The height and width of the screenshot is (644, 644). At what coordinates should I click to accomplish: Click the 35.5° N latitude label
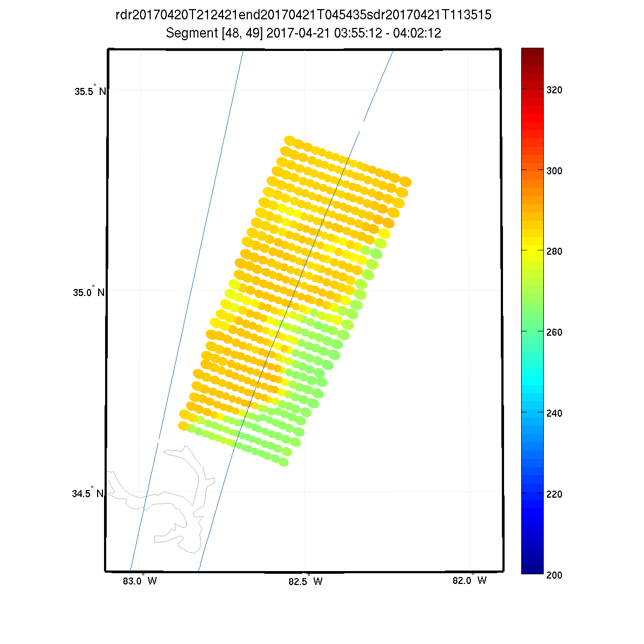point(89,90)
